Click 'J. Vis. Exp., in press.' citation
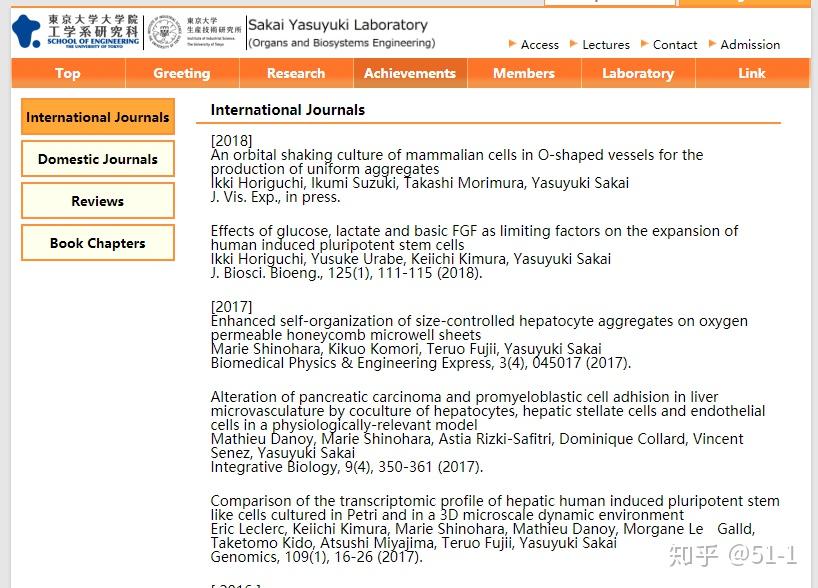The width and height of the screenshot is (818, 588). tap(275, 197)
